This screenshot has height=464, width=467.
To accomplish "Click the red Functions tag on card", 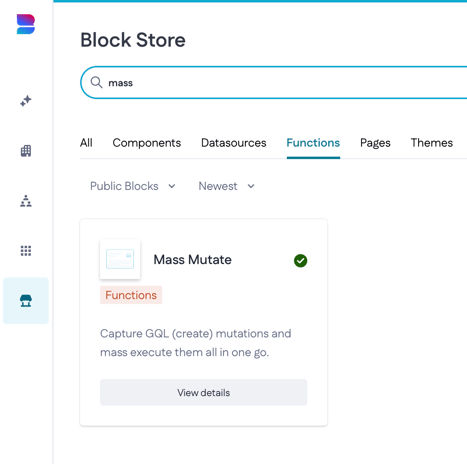I will coord(131,295).
